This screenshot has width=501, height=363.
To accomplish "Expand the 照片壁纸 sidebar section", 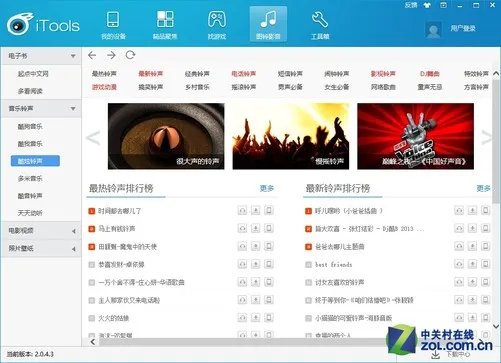I will tap(74, 249).
